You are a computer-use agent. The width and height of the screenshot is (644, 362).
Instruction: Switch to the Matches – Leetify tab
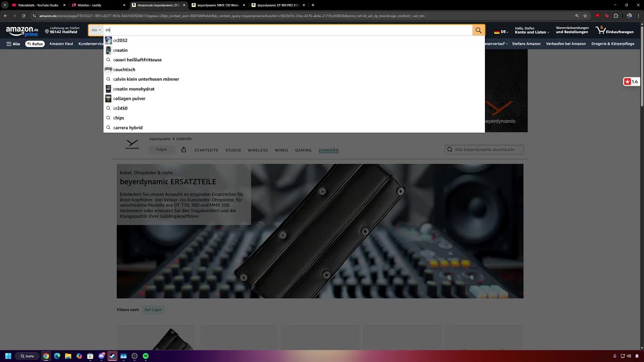coord(98,5)
